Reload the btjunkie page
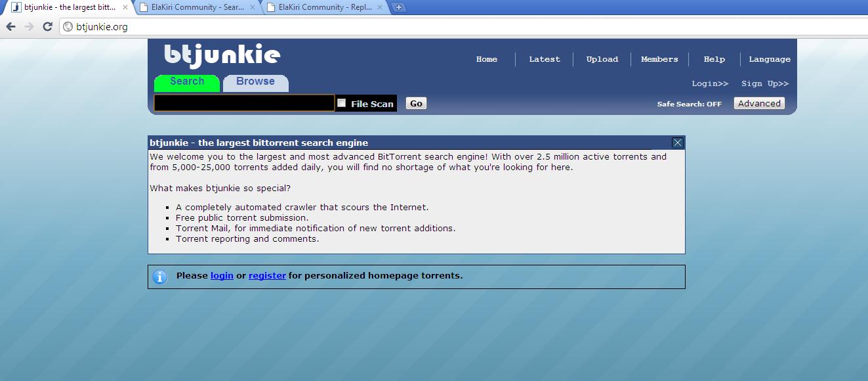This screenshot has height=381, width=868. pyautogui.click(x=47, y=27)
